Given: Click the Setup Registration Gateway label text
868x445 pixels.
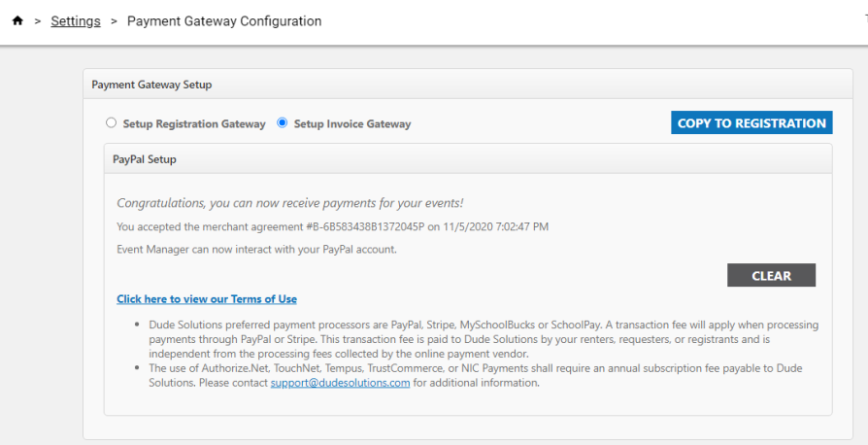Looking at the screenshot, I should (194, 124).
